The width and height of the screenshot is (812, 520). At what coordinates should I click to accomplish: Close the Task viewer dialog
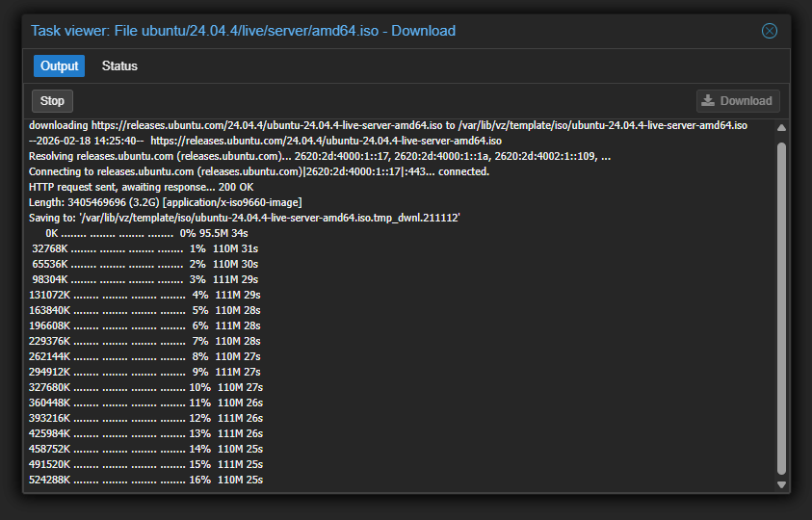tap(769, 31)
